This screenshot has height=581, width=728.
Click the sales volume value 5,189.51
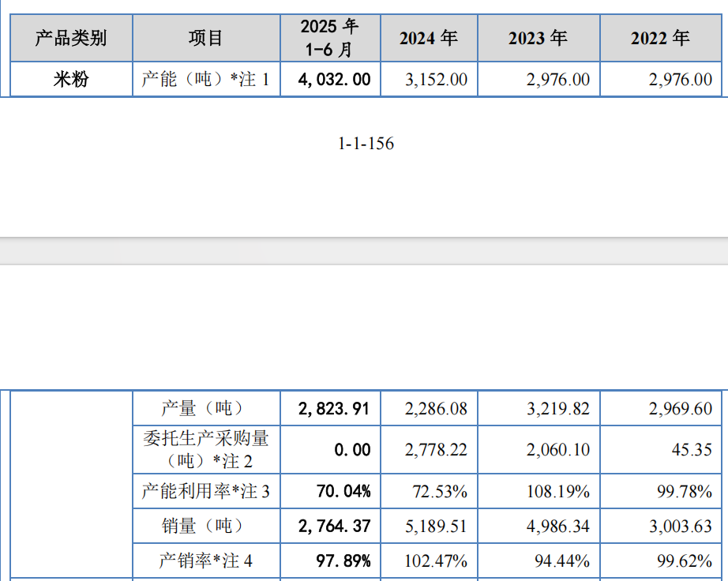click(x=436, y=526)
